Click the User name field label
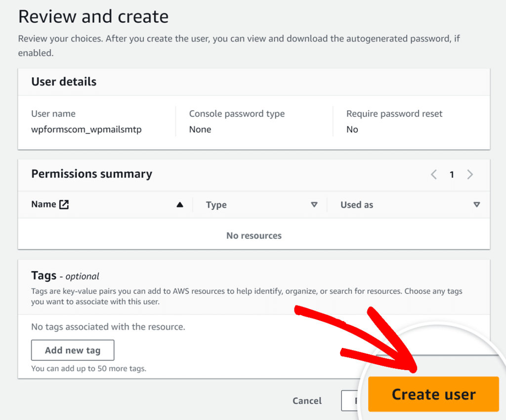Screen dimensions: 506x420 [53, 114]
